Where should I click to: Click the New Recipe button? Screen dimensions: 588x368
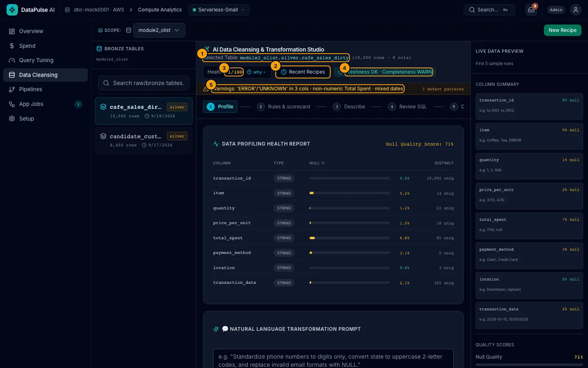click(x=562, y=30)
